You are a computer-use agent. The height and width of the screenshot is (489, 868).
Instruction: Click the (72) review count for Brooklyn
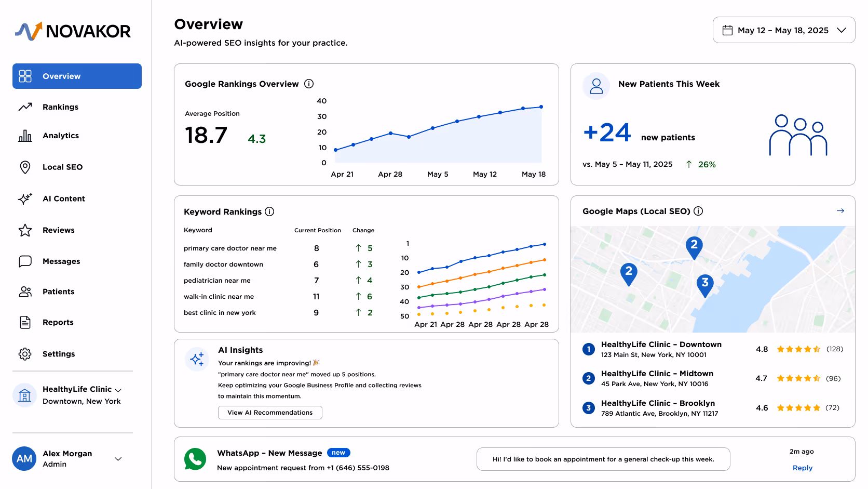tap(832, 408)
